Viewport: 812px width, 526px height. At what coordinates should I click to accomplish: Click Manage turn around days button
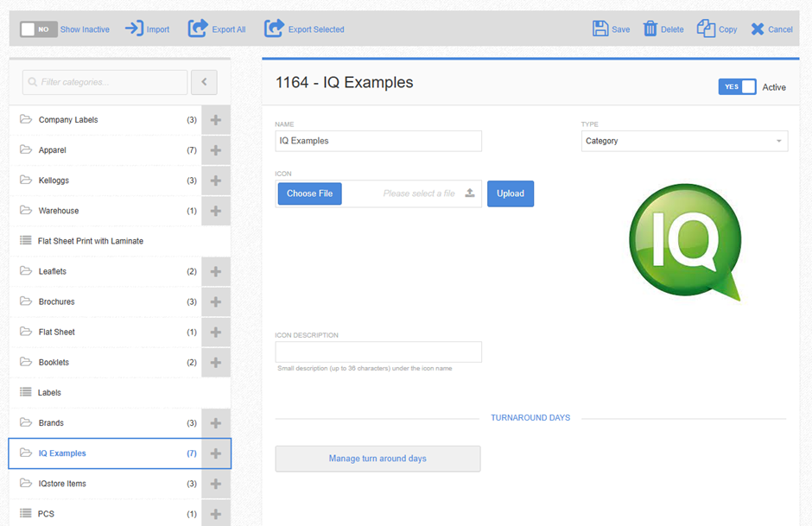tap(377, 459)
